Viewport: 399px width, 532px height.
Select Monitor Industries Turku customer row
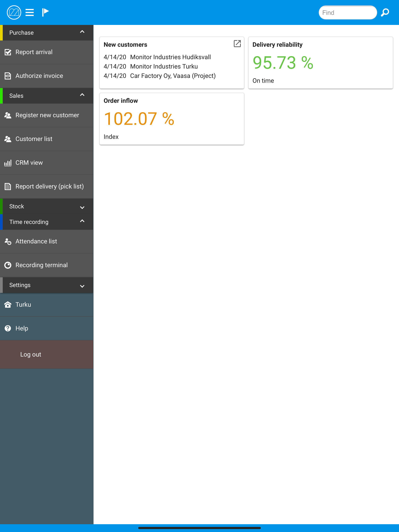pos(151,67)
